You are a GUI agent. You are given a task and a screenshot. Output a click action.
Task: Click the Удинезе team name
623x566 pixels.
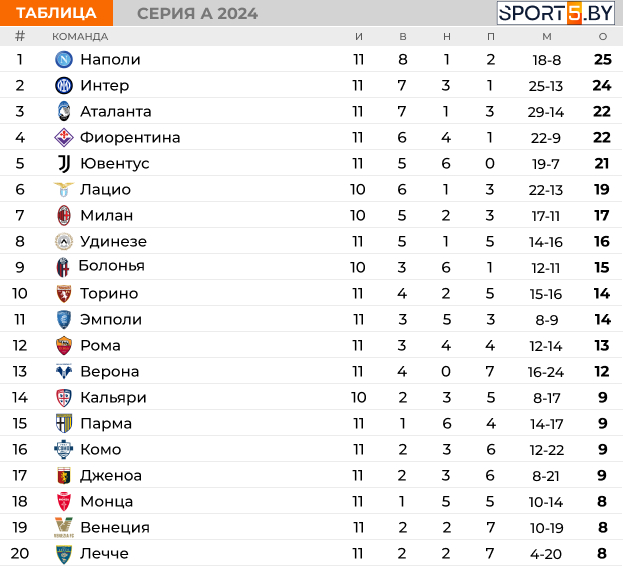tap(114, 241)
